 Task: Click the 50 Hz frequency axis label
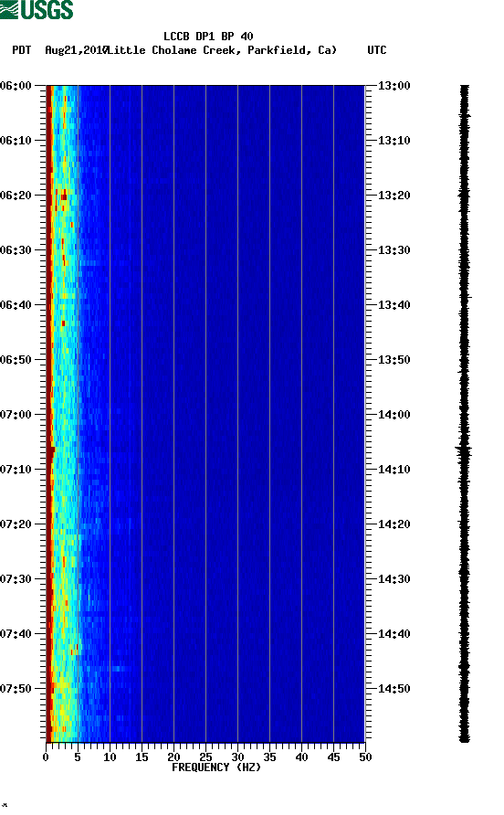click(365, 757)
